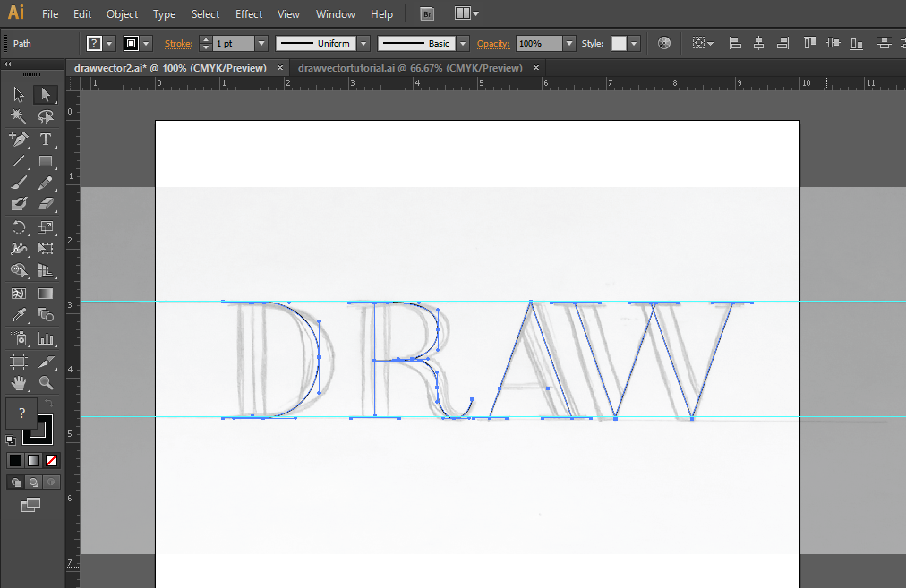Select the Direct Selection tool
This screenshot has height=588, width=906.
click(45, 94)
